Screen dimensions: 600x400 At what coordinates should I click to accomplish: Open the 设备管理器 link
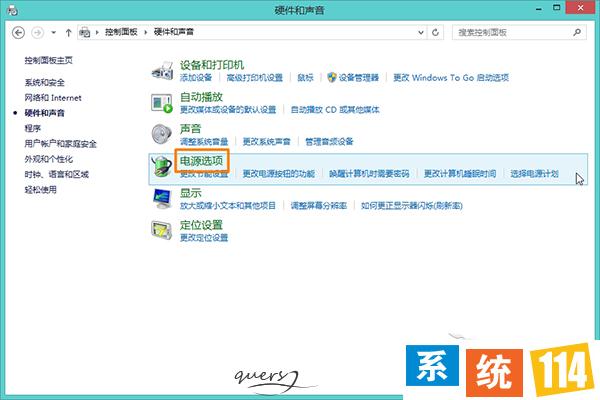coord(358,78)
